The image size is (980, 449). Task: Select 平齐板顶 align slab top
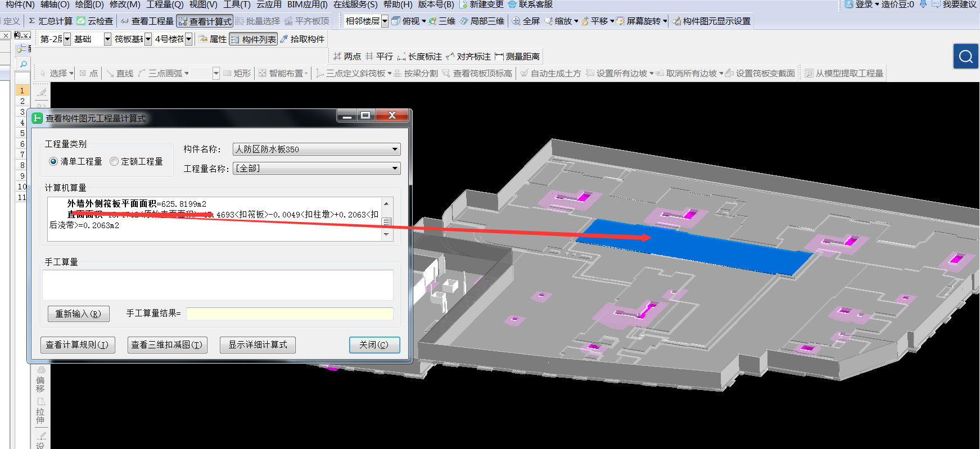tap(307, 21)
